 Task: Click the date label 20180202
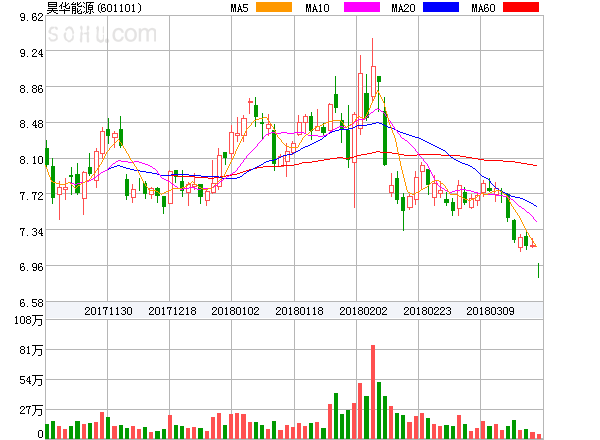tap(363, 311)
